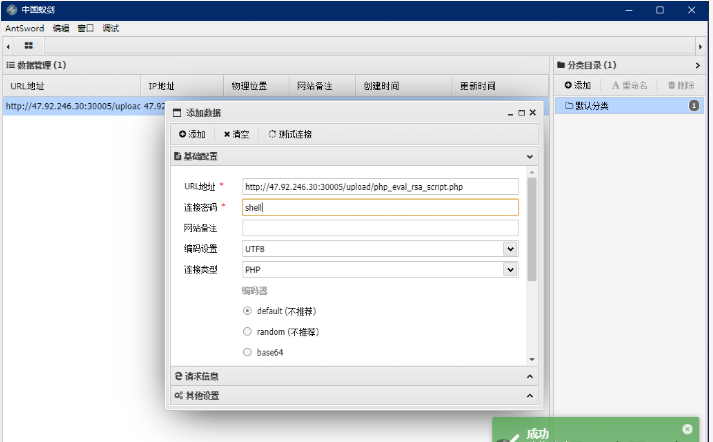
Task: Sort by the URL地址 column header
Action: tap(72, 86)
